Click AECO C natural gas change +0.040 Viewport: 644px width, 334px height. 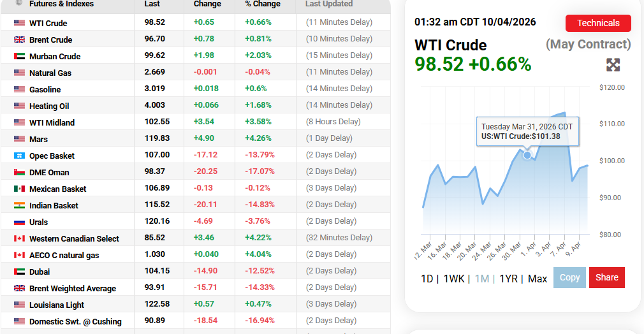click(206, 254)
